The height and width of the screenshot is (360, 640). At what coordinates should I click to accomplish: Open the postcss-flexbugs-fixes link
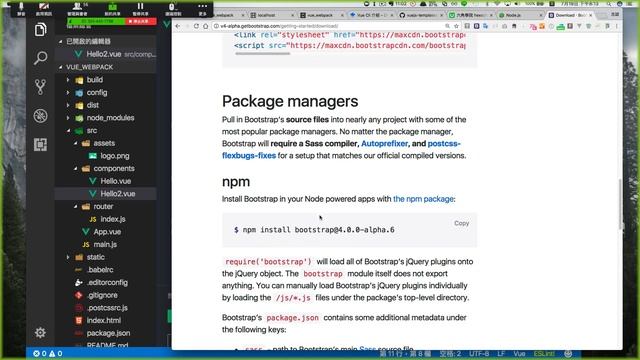click(341, 149)
